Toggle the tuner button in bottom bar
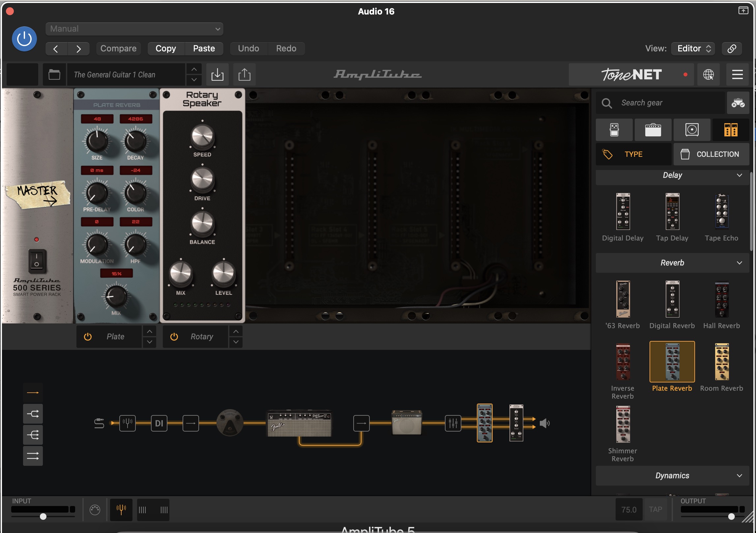This screenshot has height=533, width=756. coord(121,510)
